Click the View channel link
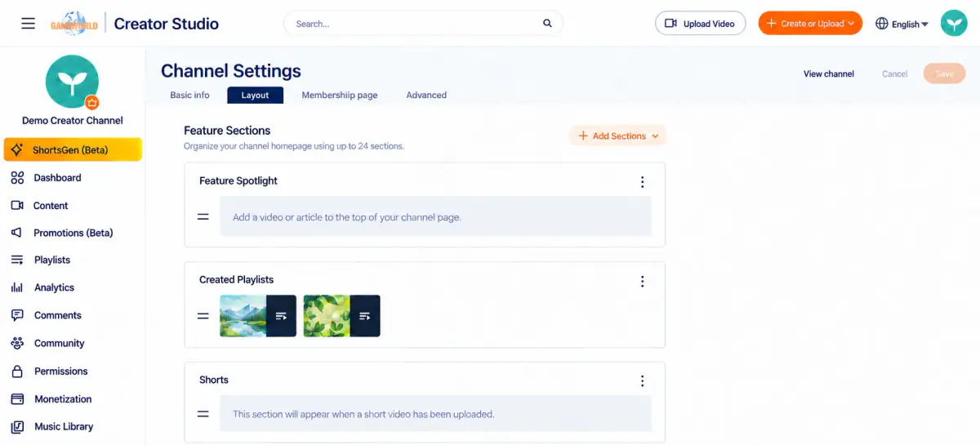Screen dimensions: 980x445 click(829, 73)
